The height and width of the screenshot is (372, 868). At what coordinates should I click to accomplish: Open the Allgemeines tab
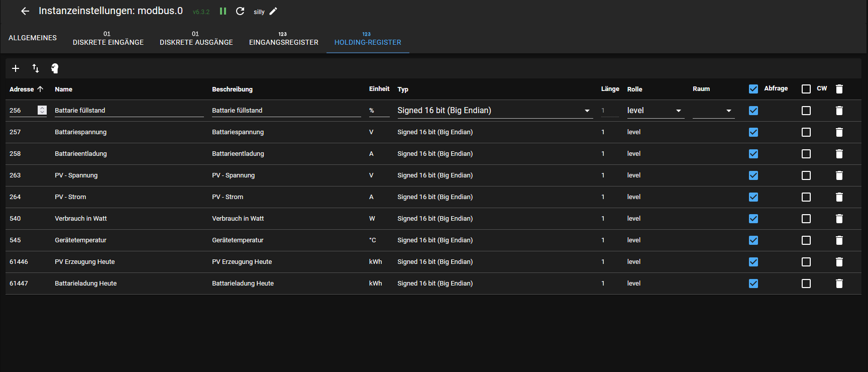click(33, 38)
